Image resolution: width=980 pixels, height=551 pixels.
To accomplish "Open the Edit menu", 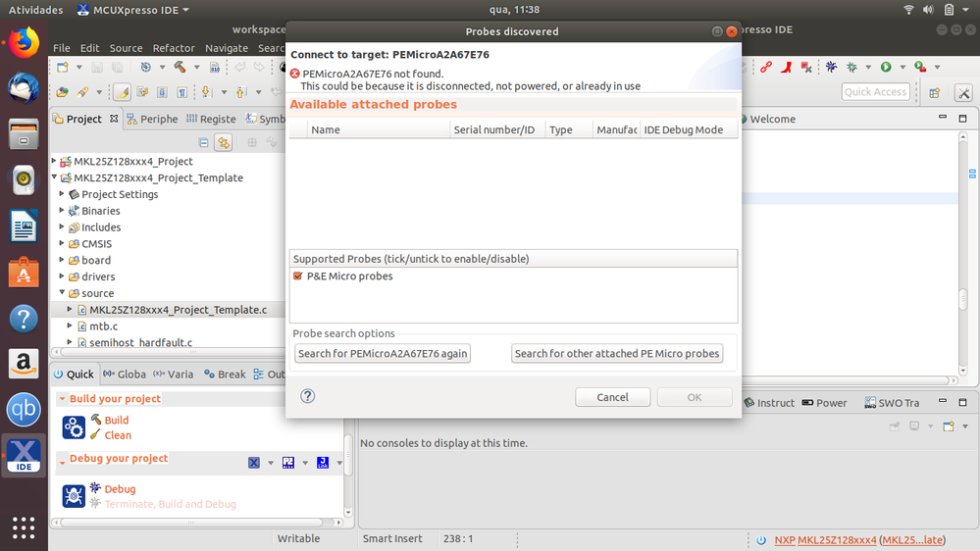I will (89, 48).
